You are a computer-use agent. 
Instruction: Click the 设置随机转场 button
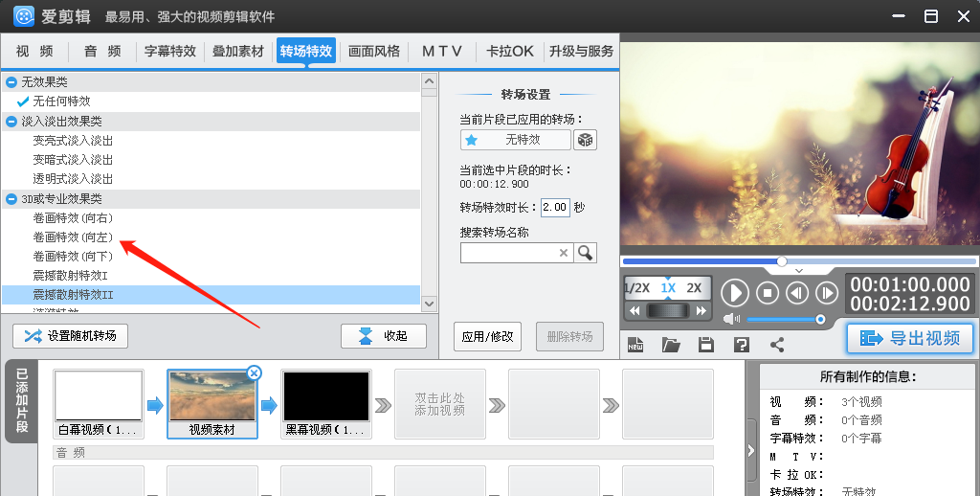70,336
